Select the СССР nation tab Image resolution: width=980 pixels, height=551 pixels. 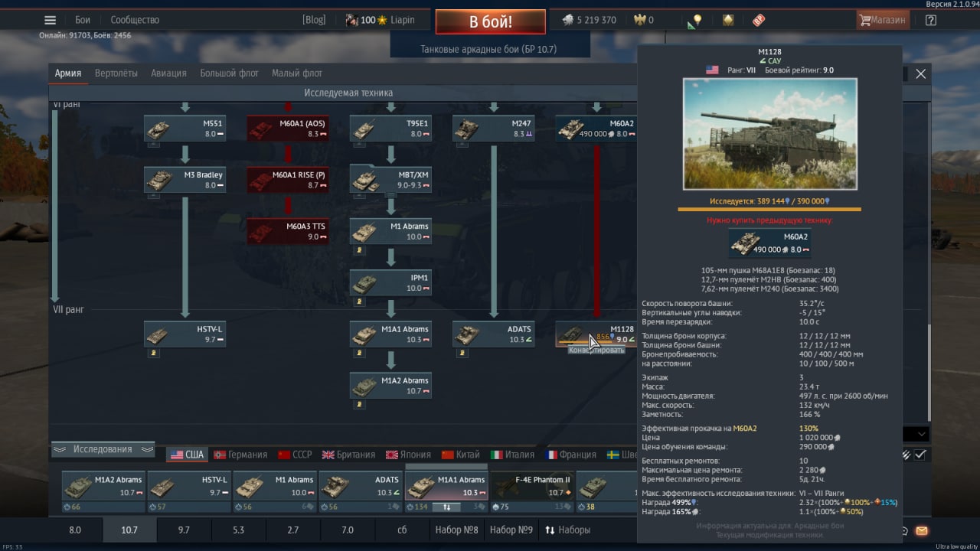tap(296, 455)
